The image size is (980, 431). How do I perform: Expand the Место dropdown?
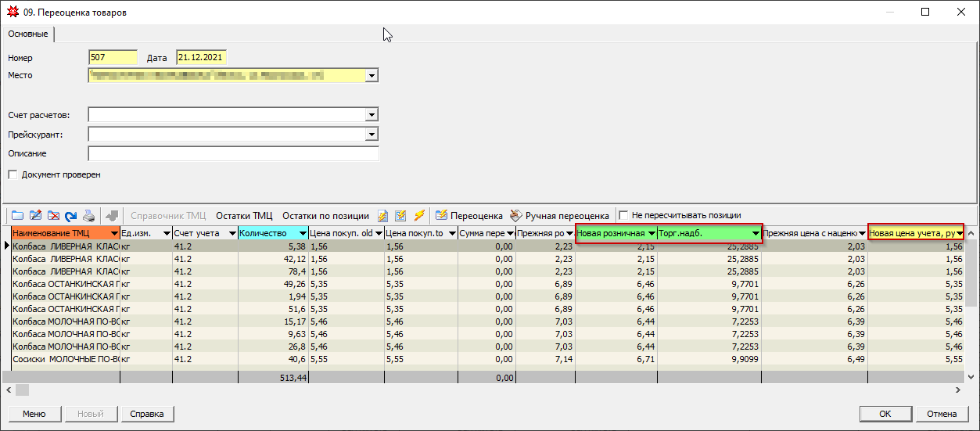coord(372,76)
